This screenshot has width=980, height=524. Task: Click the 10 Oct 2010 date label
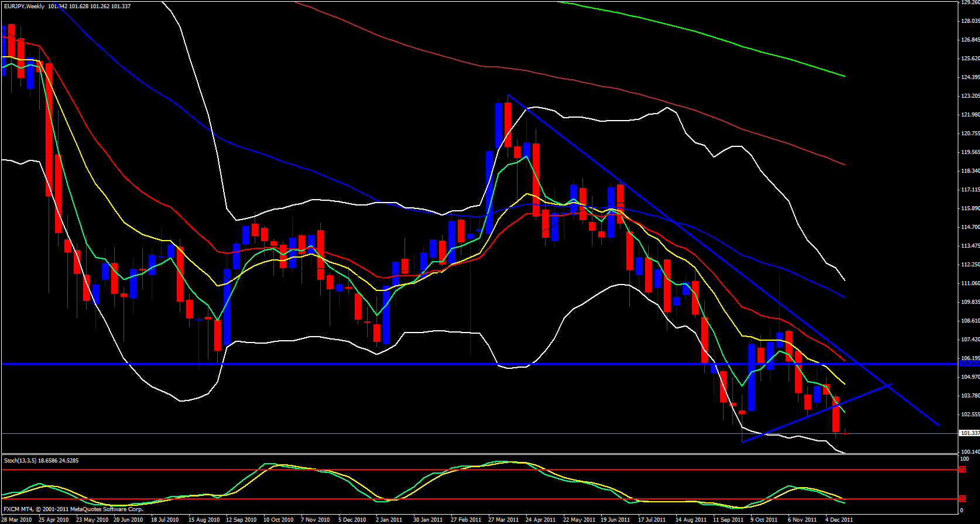pos(279,520)
